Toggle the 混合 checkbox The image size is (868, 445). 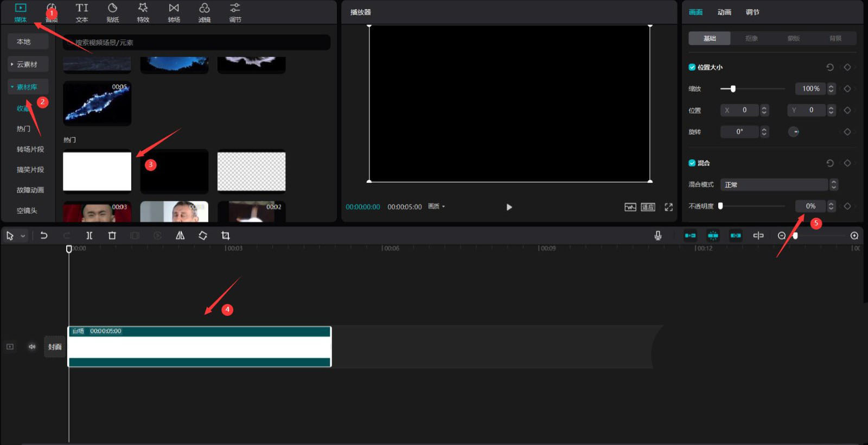pos(692,163)
